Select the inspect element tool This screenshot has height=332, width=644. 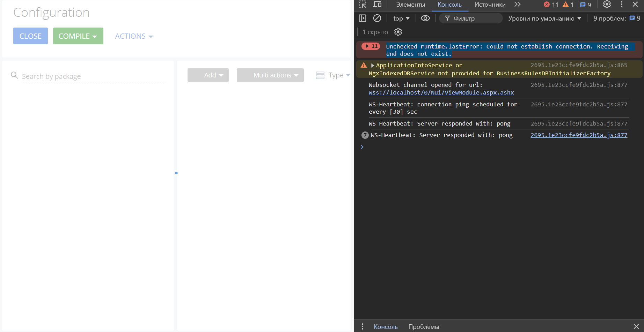click(363, 5)
